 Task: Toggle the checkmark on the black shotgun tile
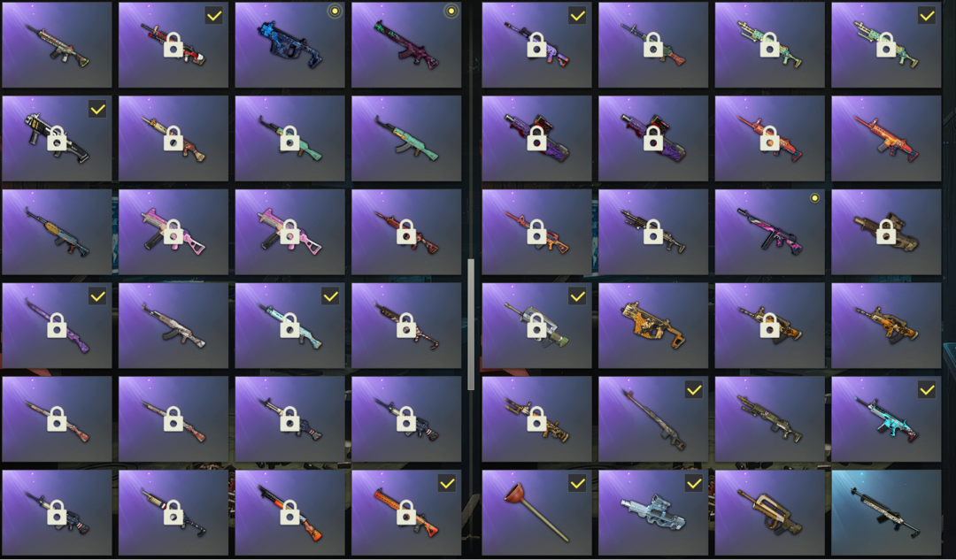[97, 110]
